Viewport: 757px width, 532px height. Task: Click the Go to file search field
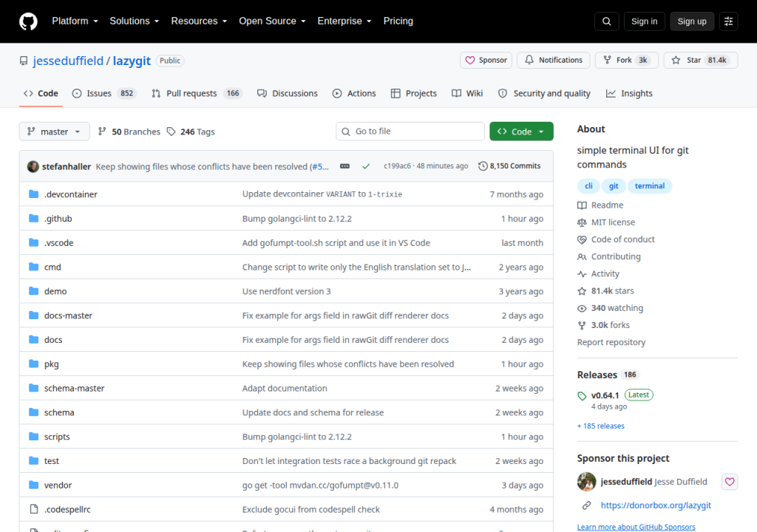[x=410, y=132]
